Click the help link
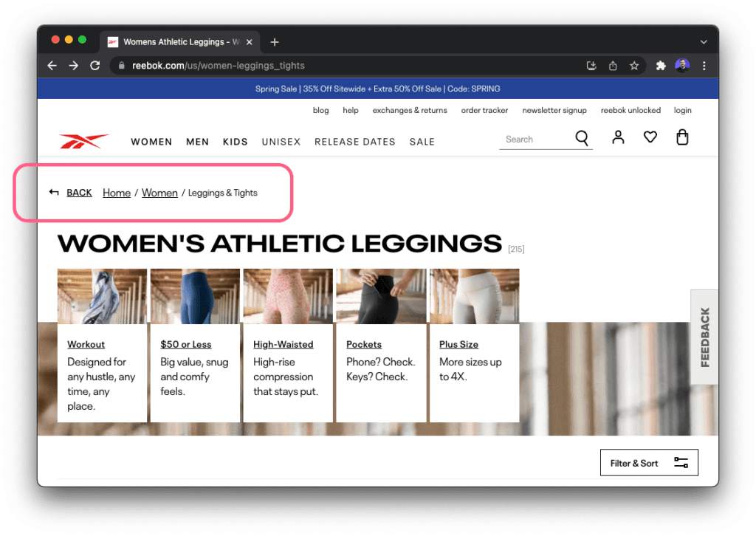 pos(351,111)
